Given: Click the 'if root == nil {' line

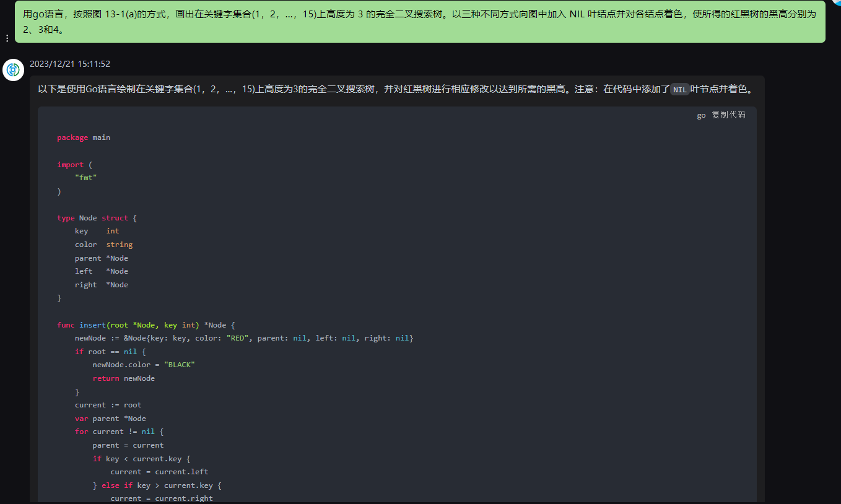Looking at the screenshot, I should [x=110, y=352].
